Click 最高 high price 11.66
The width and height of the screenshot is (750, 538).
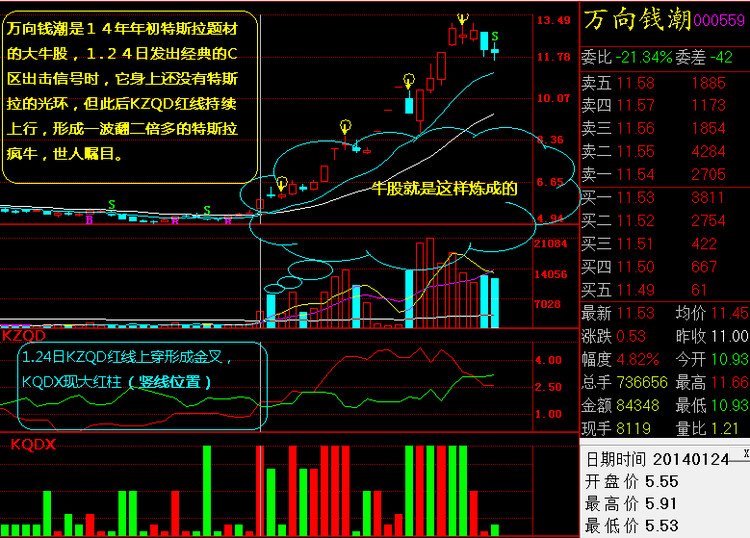click(x=730, y=382)
